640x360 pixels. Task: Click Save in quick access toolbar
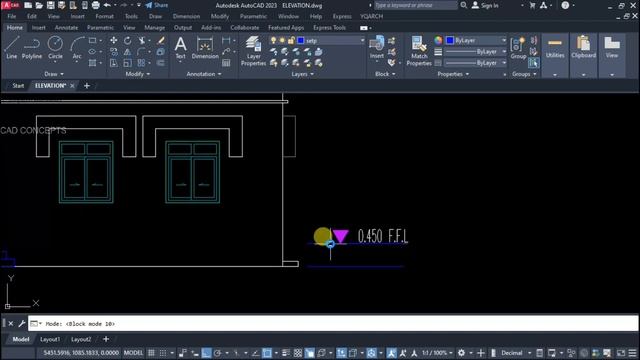[x=50, y=5]
